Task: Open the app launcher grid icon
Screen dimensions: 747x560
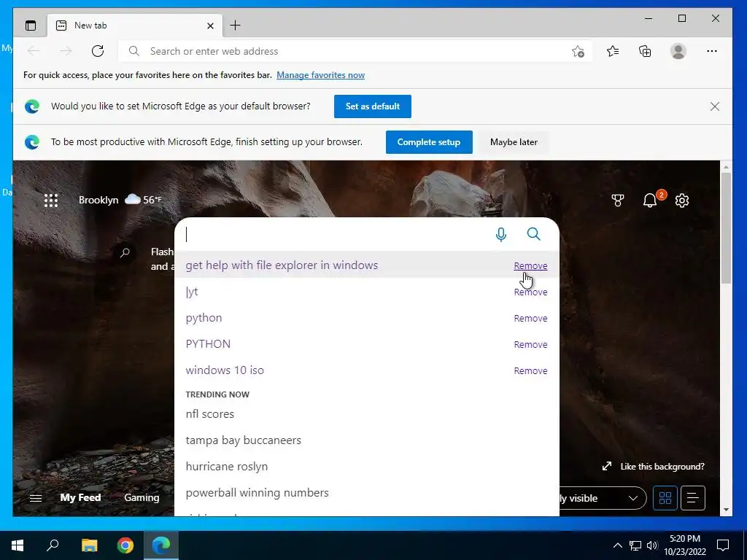Action: 51,200
